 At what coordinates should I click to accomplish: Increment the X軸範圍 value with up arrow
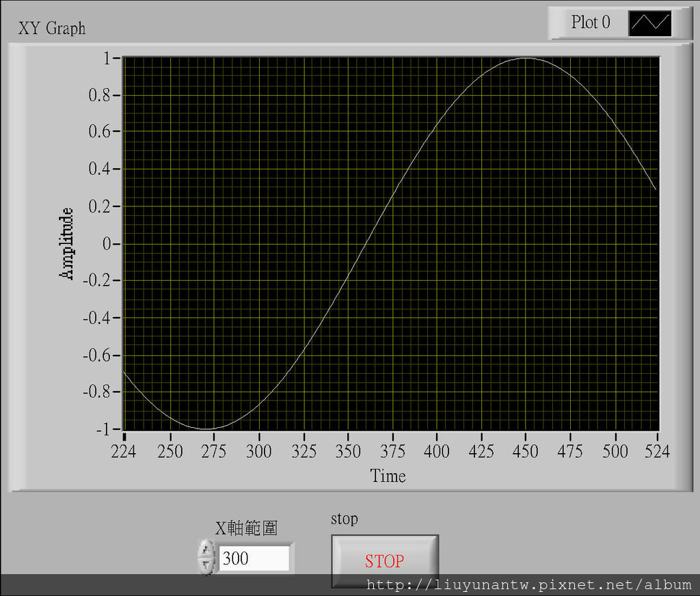coord(206,549)
